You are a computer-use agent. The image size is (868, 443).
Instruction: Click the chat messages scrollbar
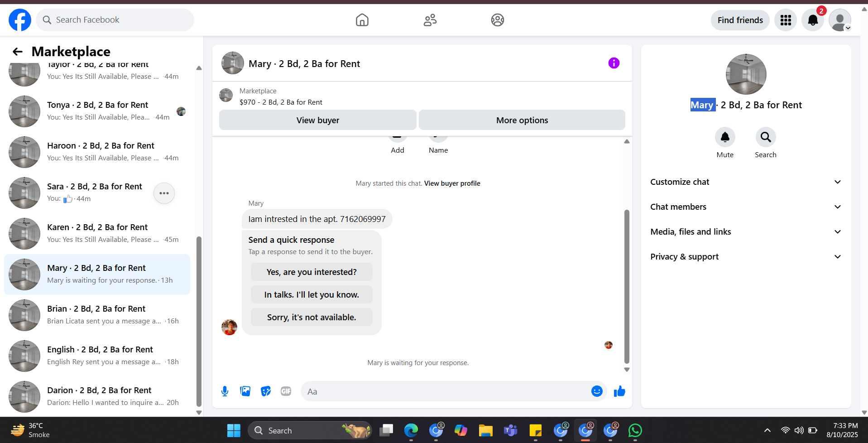627,286
